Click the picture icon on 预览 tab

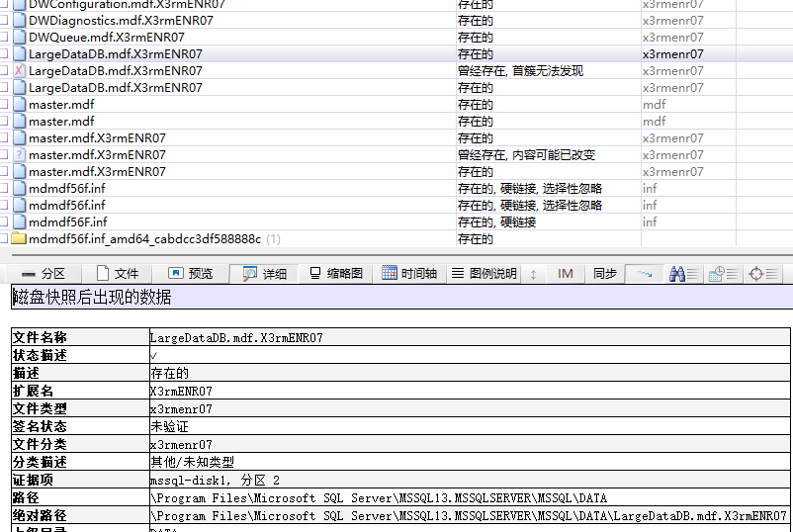click(x=175, y=273)
